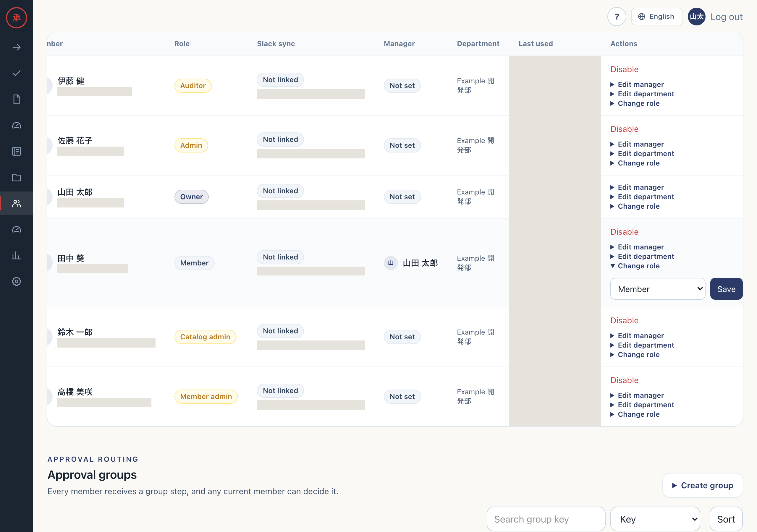The width and height of the screenshot is (757, 532).
Task: Click the Catalog admin role badge
Action: 205,337
